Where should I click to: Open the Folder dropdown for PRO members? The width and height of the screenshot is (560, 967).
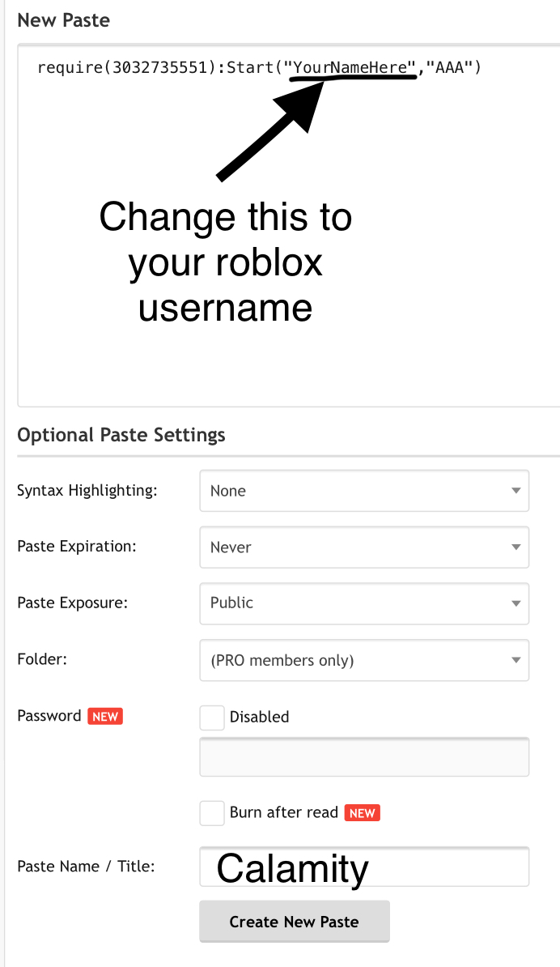coord(364,660)
